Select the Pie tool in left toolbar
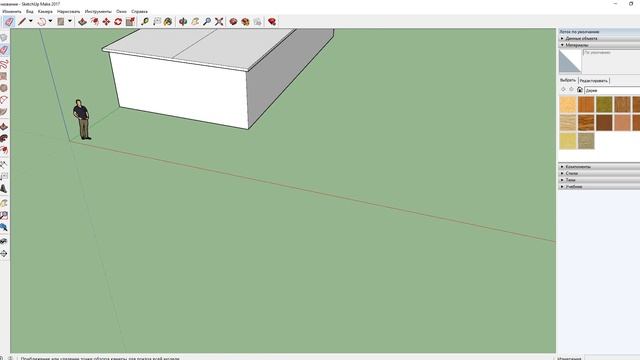 click(x=4, y=112)
